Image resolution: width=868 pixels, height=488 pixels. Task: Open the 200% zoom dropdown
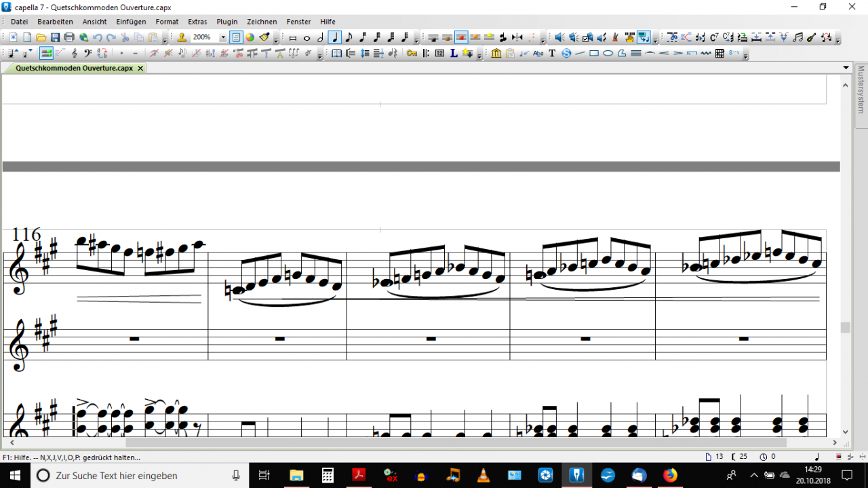tap(223, 37)
